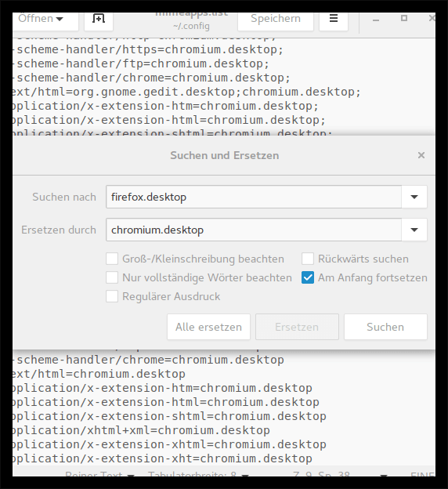
Task: Minimize the gedit window
Action: pyautogui.click(x=376, y=20)
